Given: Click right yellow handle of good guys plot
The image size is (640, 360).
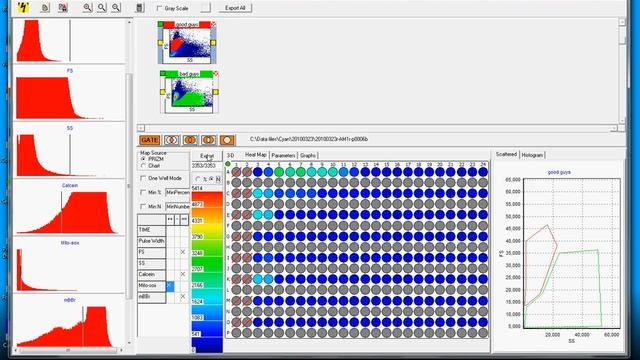Looking at the screenshot, I should (x=213, y=42).
